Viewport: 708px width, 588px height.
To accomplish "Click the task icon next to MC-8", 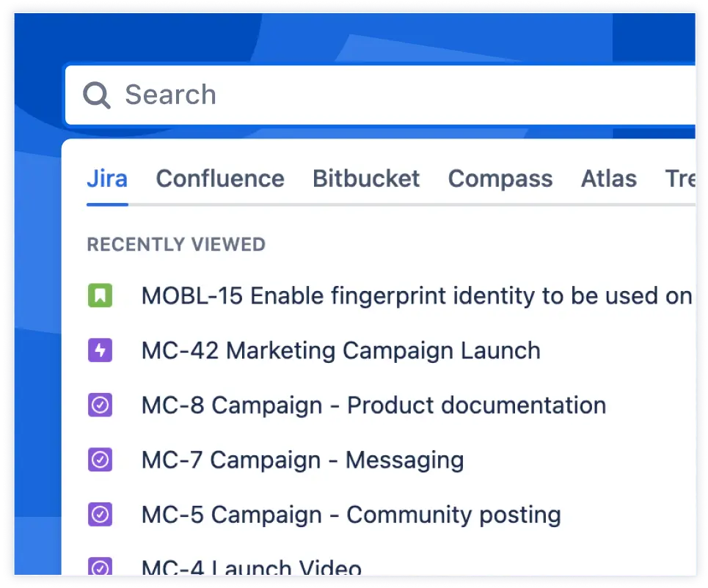I will 101,405.
